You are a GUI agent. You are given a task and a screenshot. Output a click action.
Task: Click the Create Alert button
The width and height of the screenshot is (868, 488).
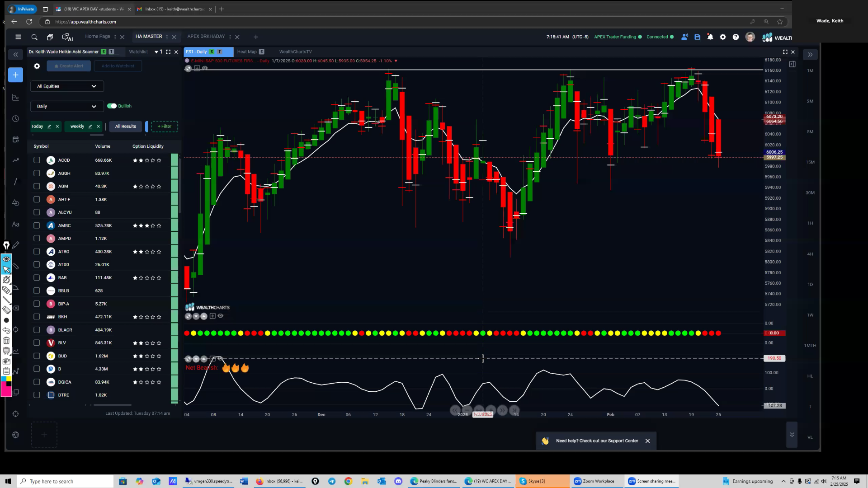pyautogui.click(x=69, y=66)
